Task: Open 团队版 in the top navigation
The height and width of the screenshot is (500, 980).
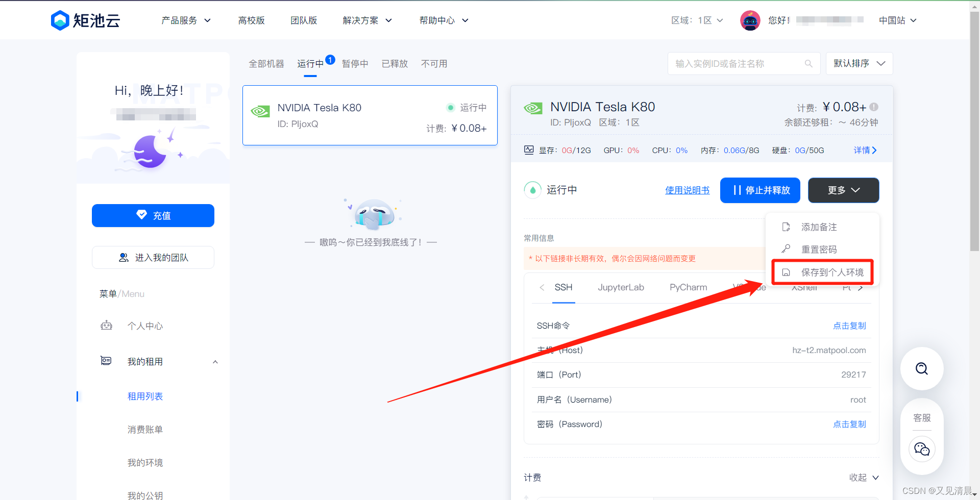Action: pyautogui.click(x=304, y=20)
